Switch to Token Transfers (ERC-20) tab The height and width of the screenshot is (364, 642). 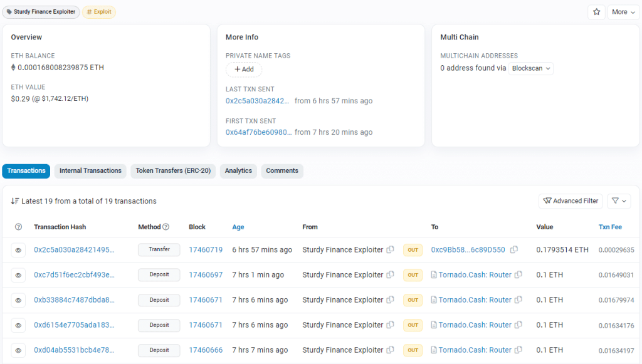pyautogui.click(x=173, y=171)
